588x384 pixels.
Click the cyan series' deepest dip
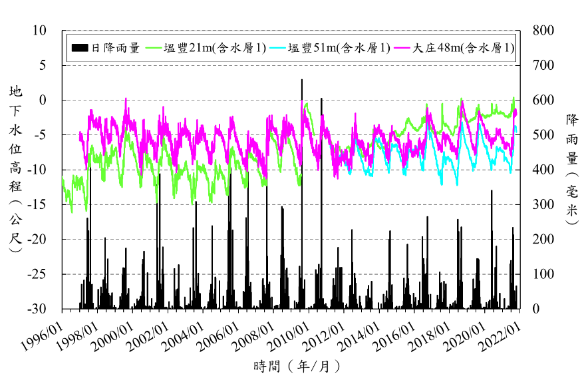click(x=457, y=184)
